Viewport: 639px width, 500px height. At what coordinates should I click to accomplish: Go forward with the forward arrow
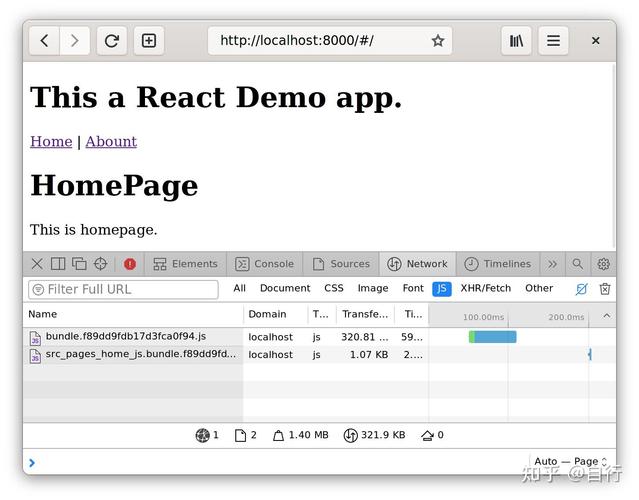pos(75,41)
